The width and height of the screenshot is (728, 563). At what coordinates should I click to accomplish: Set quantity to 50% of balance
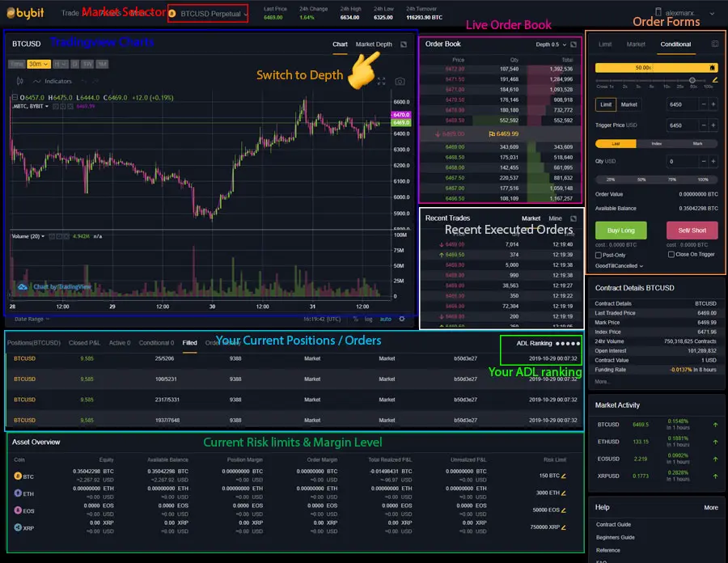[x=641, y=180]
